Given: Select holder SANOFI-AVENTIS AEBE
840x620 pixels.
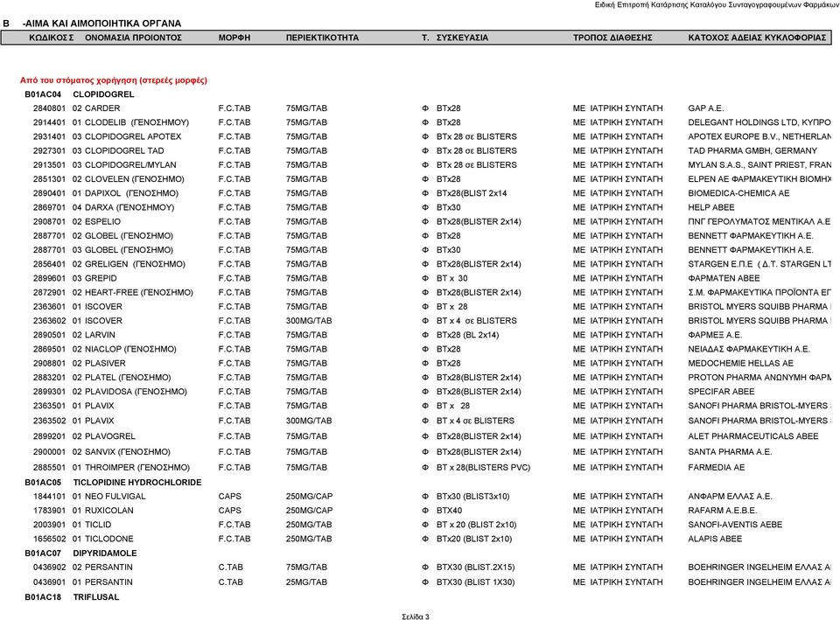Looking at the screenshot, I should [x=735, y=525].
